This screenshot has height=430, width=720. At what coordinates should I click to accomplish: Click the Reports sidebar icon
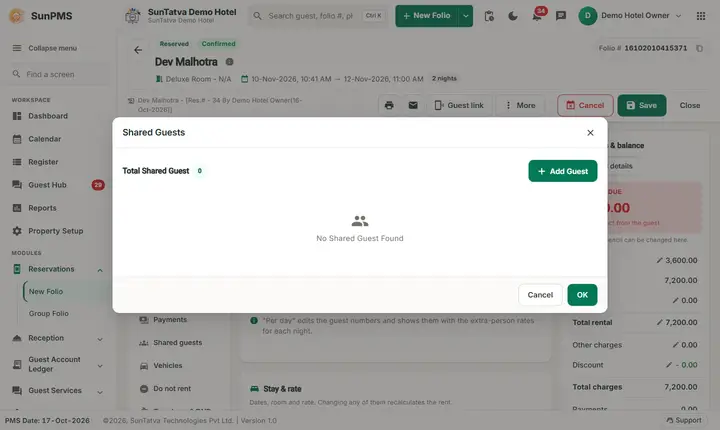coord(17,208)
